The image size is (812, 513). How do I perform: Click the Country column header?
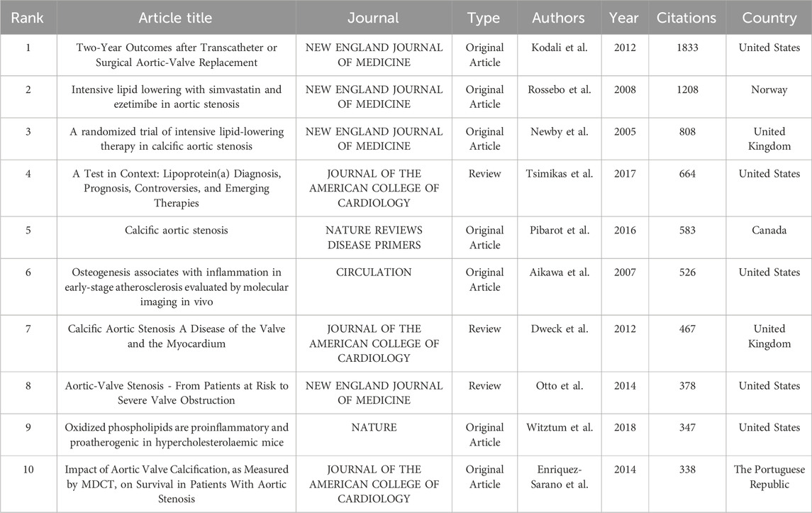tap(769, 18)
